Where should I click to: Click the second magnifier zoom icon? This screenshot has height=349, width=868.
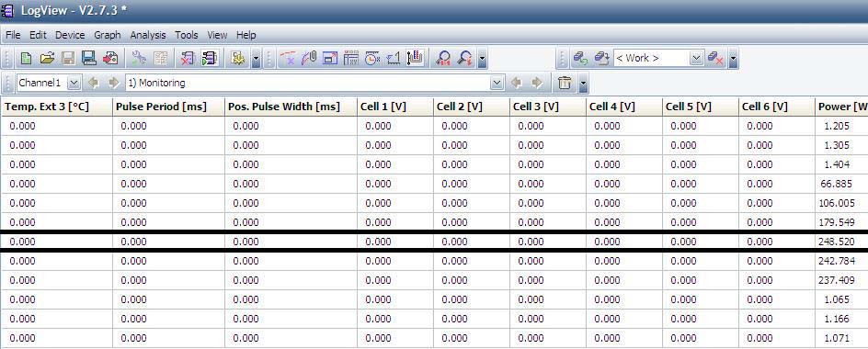465,58
